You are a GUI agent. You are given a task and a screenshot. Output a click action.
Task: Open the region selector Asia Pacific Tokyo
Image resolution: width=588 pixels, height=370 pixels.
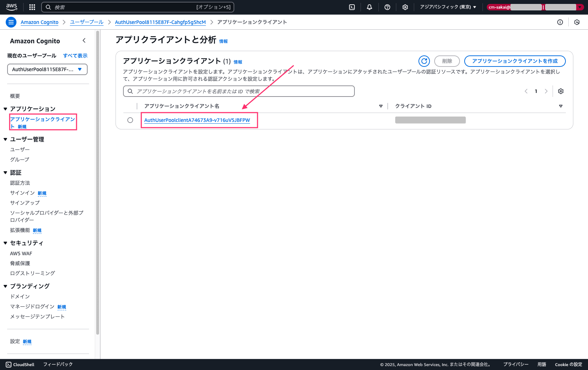tap(448, 7)
